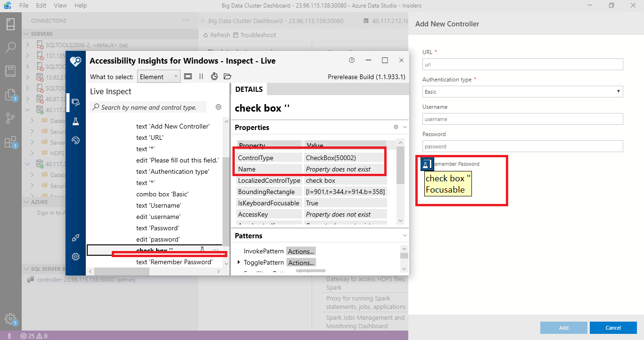Click the event recorder timer icon

(x=215, y=76)
